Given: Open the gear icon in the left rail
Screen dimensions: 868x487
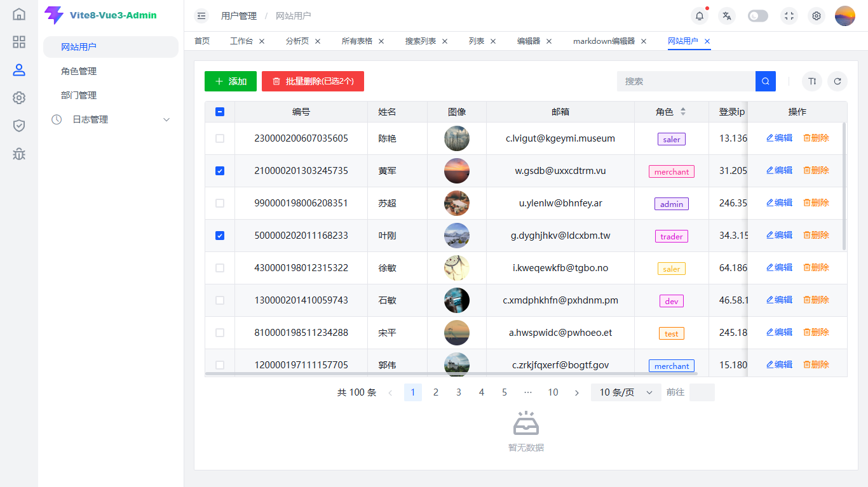Looking at the screenshot, I should pyautogui.click(x=19, y=98).
